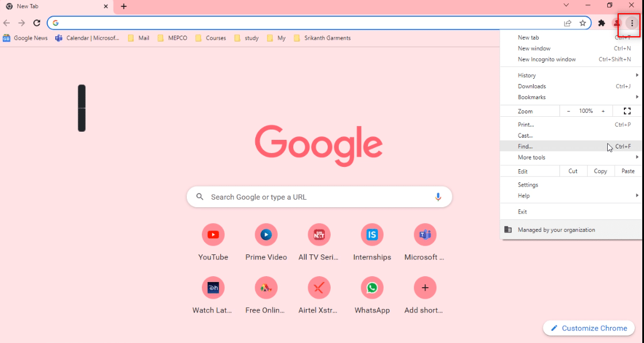Select New window from the menu
Viewport: 644px width, 343px height.
571,48
